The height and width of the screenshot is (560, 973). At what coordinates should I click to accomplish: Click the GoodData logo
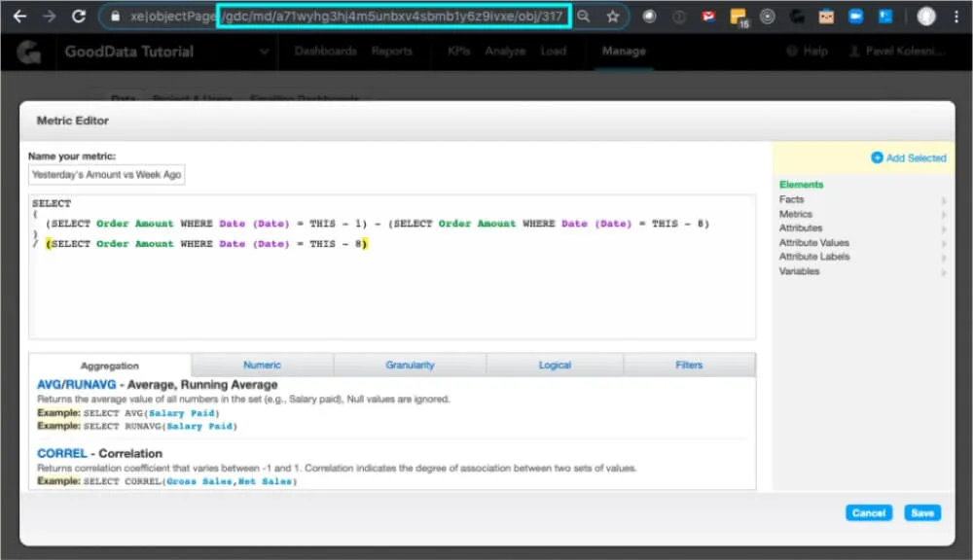click(x=27, y=51)
